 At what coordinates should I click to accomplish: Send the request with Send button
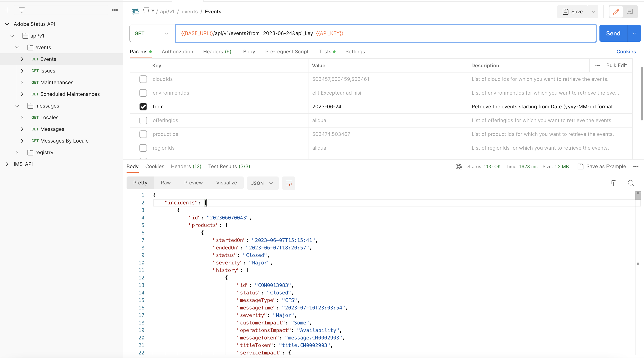(613, 33)
